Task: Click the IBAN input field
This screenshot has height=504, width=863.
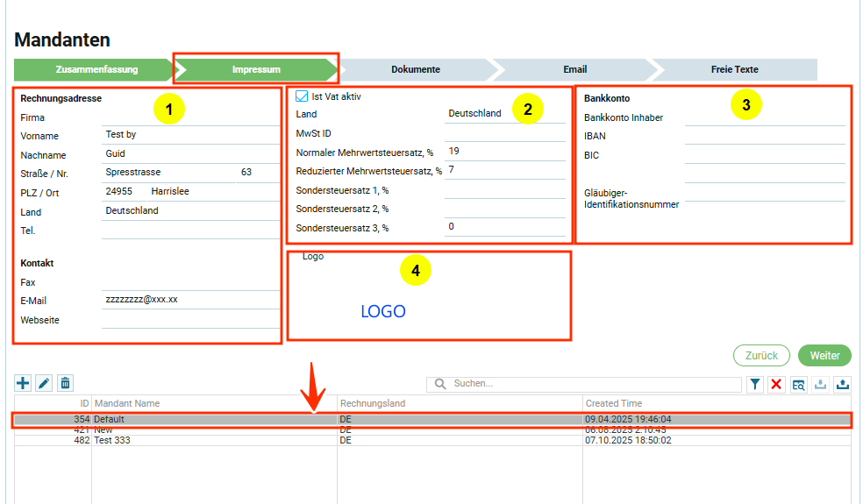Action: (x=764, y=137)
